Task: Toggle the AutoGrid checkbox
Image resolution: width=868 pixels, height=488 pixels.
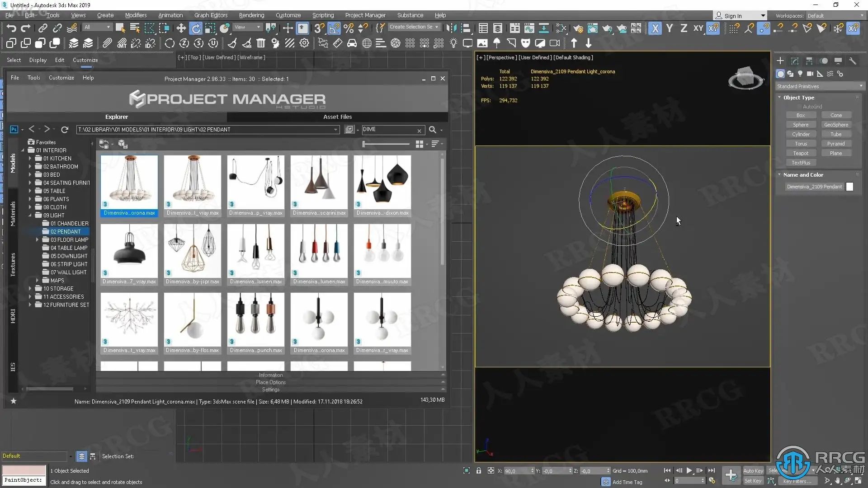Action: click(799, 107)
